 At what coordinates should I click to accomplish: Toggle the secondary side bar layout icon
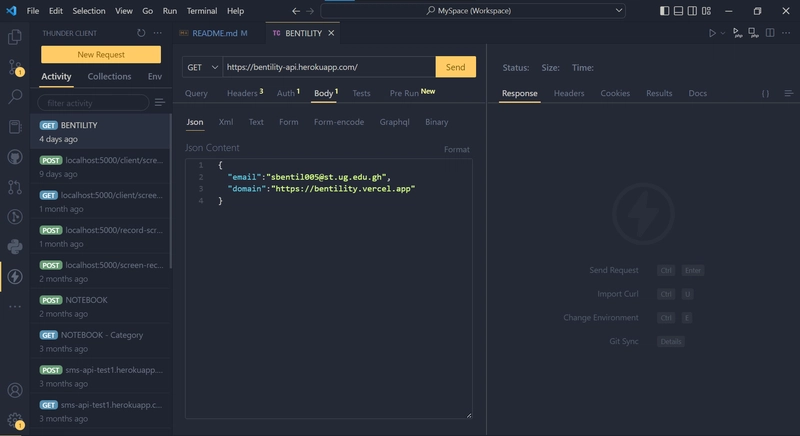pyautogui.click(x=692, y=11)
